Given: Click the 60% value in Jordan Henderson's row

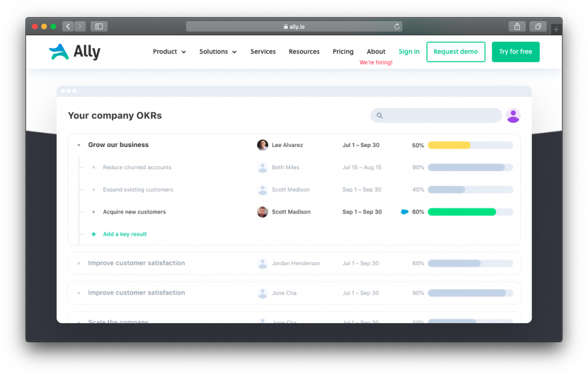Looking at the screenshot, I should tap(418, 263).
